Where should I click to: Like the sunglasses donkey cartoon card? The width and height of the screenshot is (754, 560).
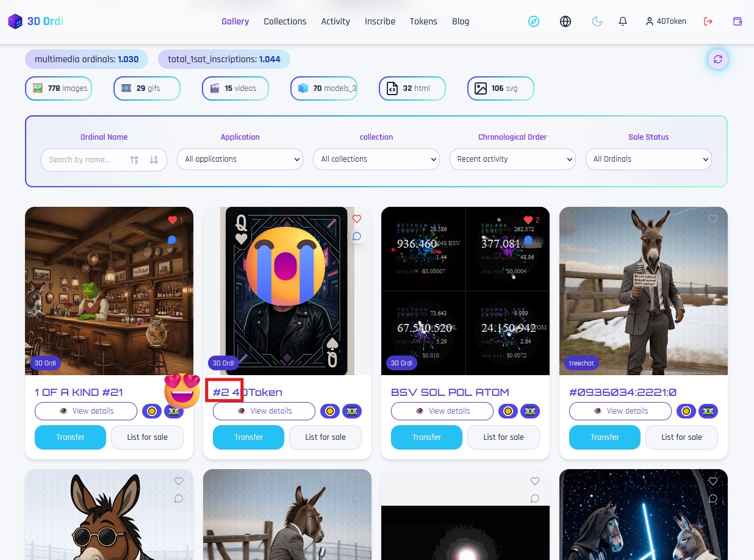179,481
